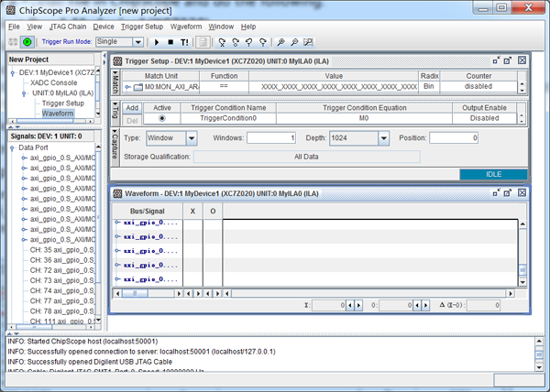Click the Bin radix cell
The width and height of the screenshot is (550, 392).
tap(429, 86)
